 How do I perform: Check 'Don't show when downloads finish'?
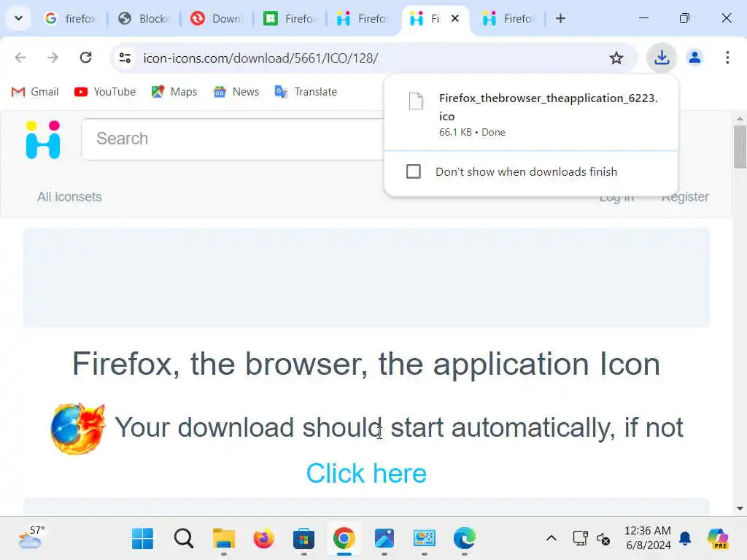[x=414, y=171]
